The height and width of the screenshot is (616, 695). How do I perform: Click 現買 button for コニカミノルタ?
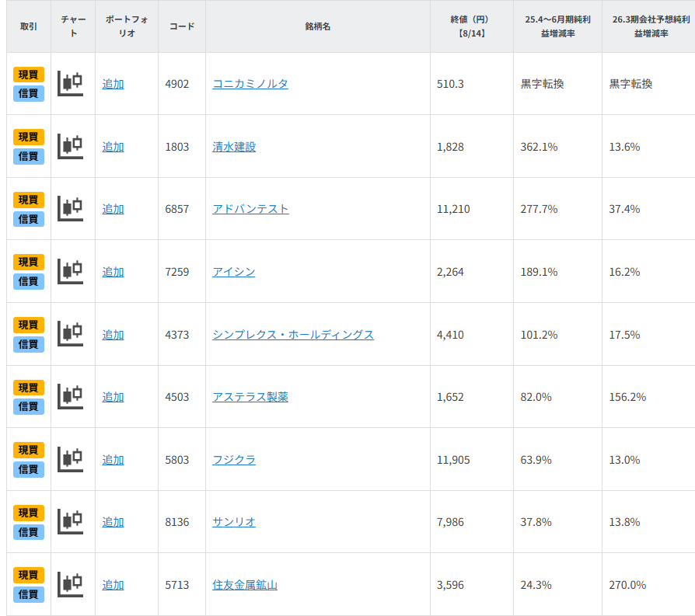pos(28,75)
